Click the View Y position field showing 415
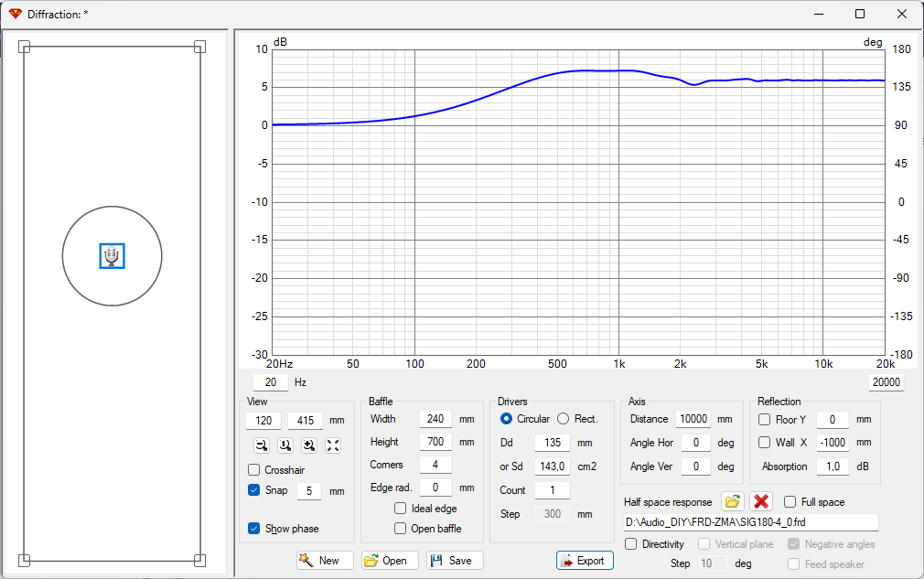Image resolution: width=924 pixels, height=579 pixels. [x=306, y=421]
